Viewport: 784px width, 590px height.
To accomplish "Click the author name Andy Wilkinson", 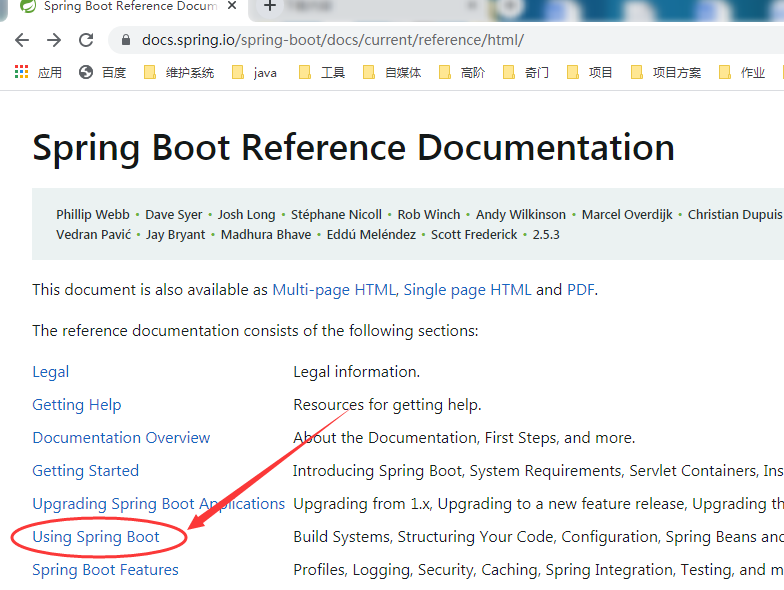I will coord(520,214).
